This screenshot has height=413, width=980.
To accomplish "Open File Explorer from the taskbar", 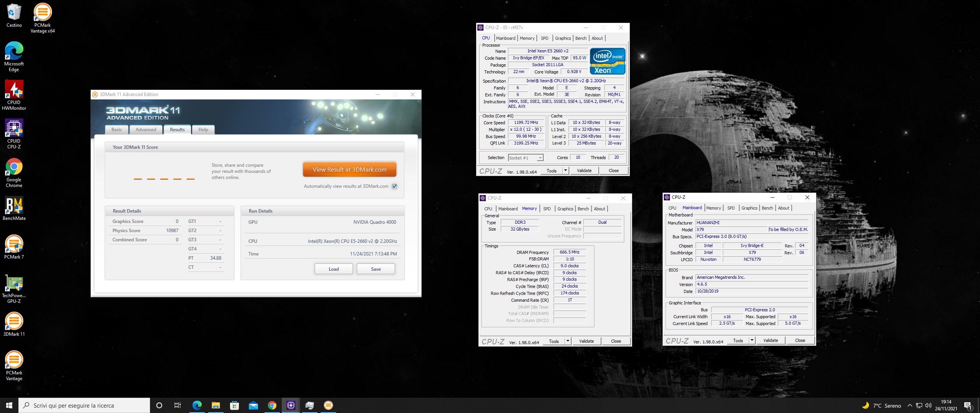I will [x=216, y=405].
